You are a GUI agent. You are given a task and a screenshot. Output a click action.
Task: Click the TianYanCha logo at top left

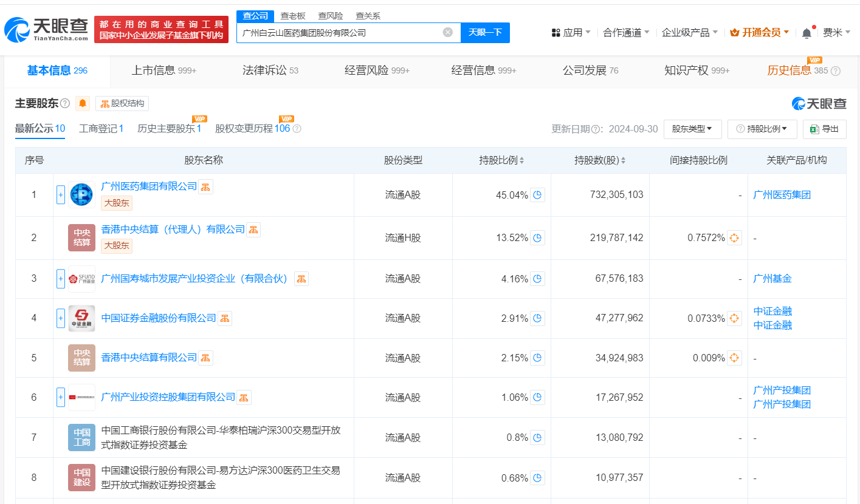(46, 29)
